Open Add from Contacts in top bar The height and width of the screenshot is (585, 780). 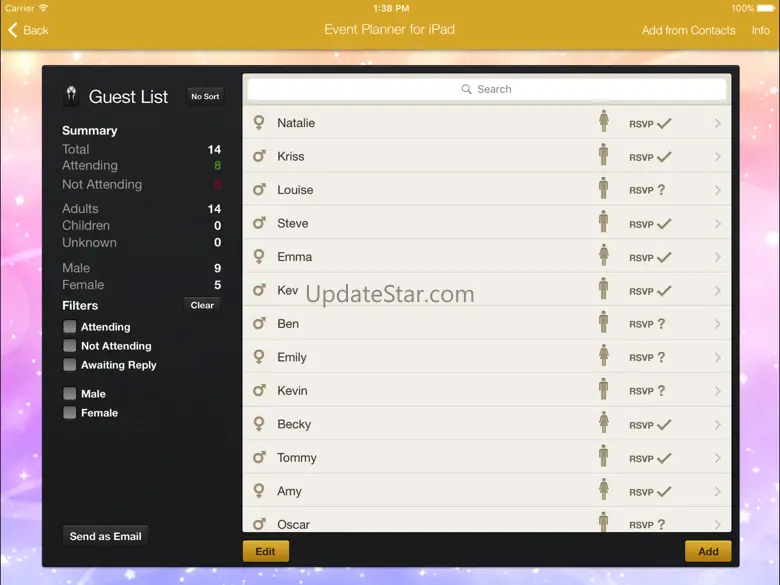[688, 30]
